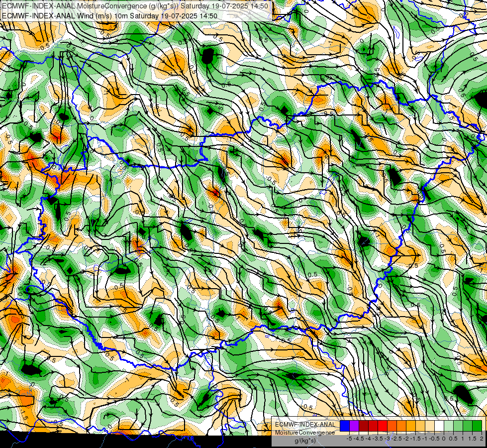The image size is (487, 448).
Task: Click the MoistureConvergence title line at top
Action: (135, 6)
